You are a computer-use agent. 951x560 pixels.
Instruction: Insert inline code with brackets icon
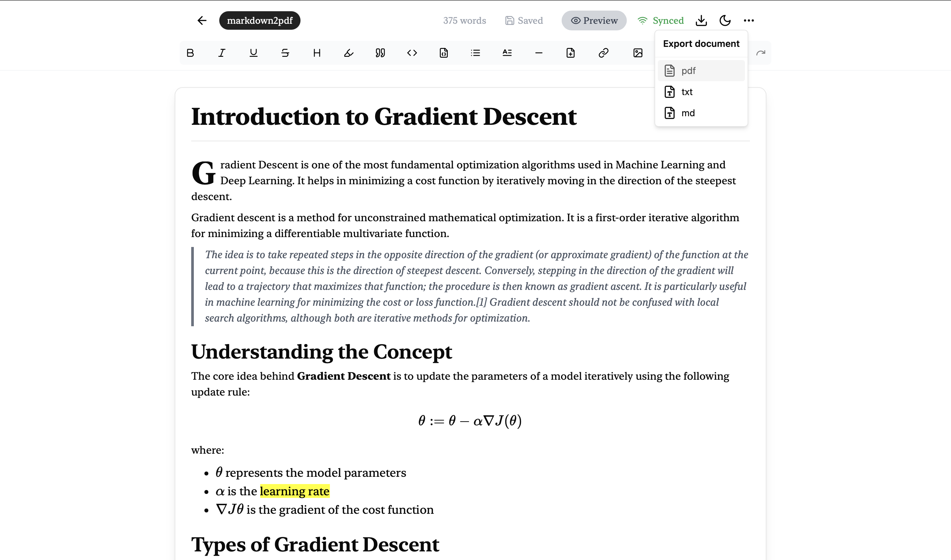[412, 53]
